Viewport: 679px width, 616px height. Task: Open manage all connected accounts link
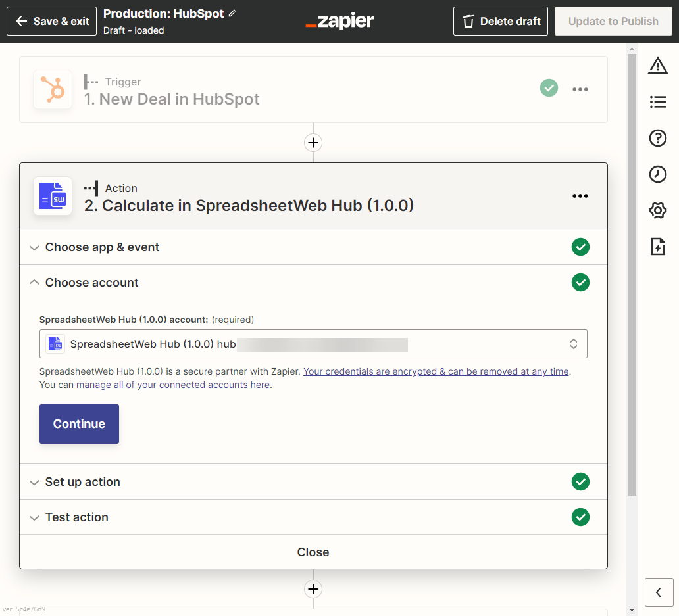(172, 385)
